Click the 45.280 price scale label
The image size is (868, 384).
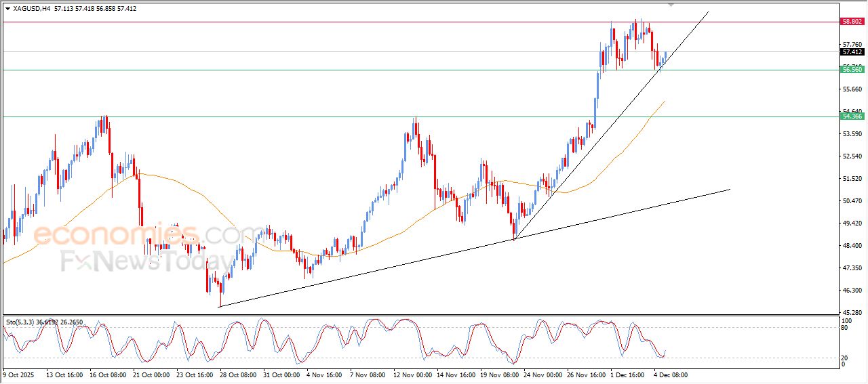click(x=850, y=312)
